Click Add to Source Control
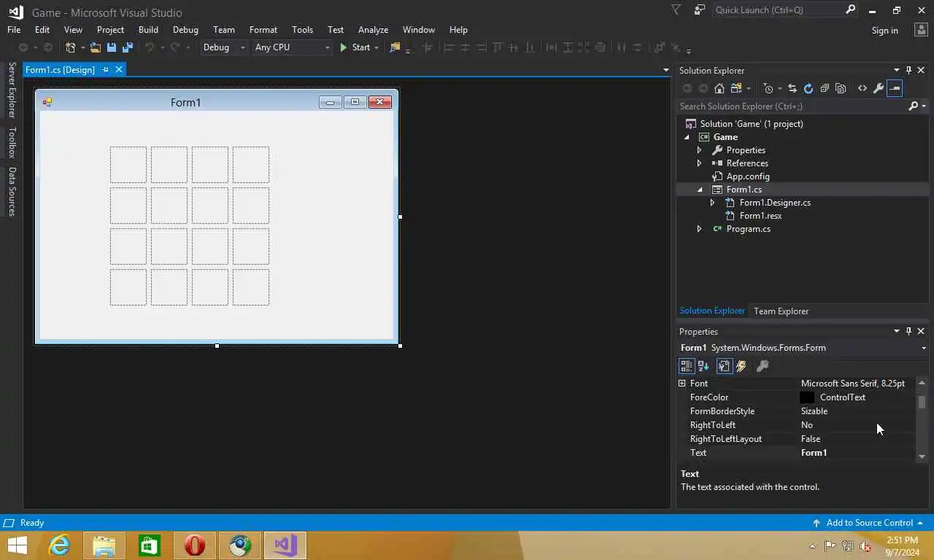934x560 pixels. click(869, 523)
